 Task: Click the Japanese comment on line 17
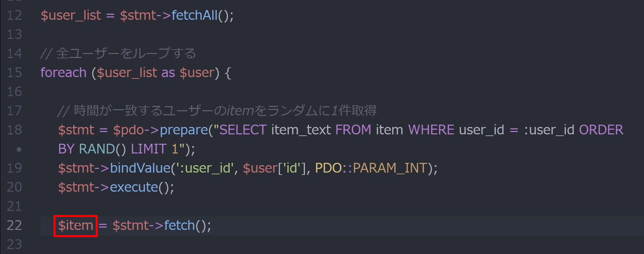click(x=217, y=111)
